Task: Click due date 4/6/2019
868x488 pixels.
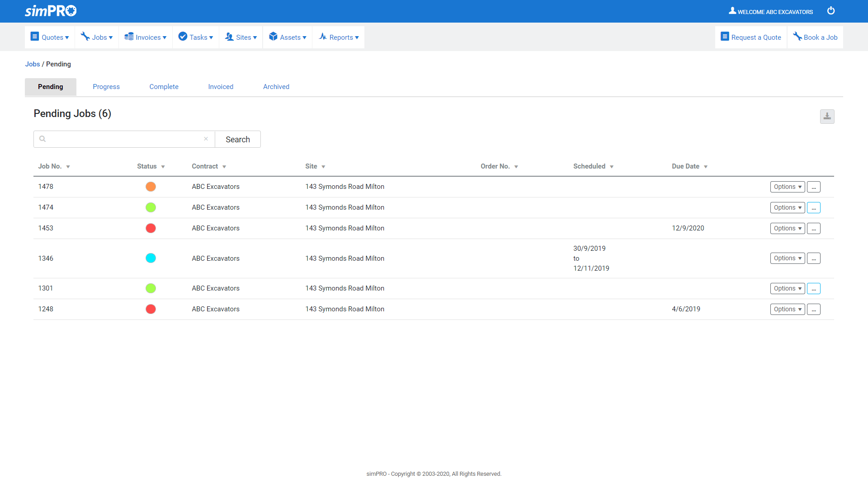Action: [x=686, y=309]
